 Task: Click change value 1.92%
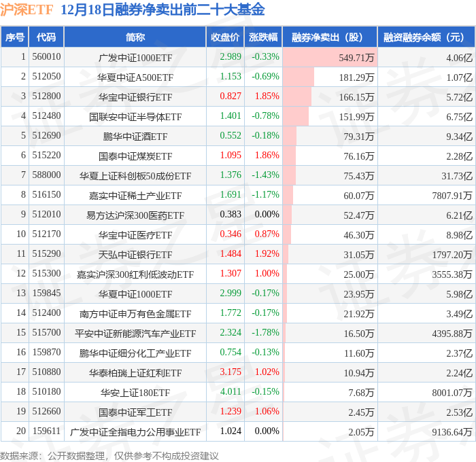tap(267, 254)
